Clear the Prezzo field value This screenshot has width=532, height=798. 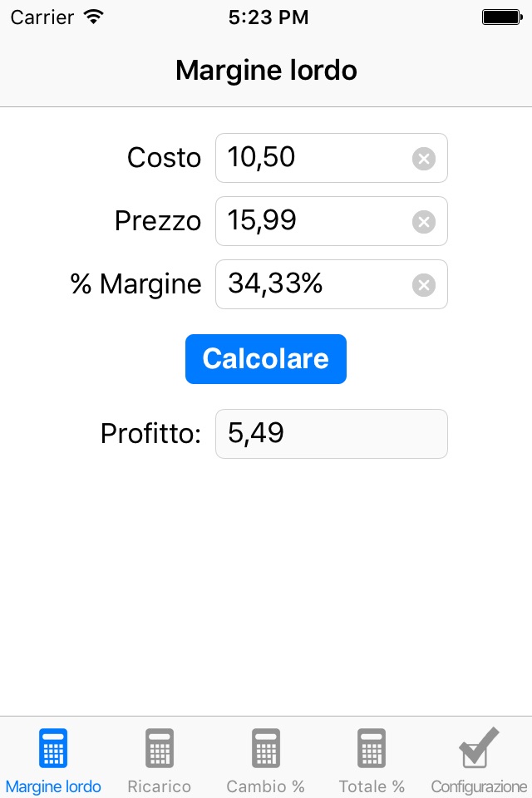(x=424, y=221)
